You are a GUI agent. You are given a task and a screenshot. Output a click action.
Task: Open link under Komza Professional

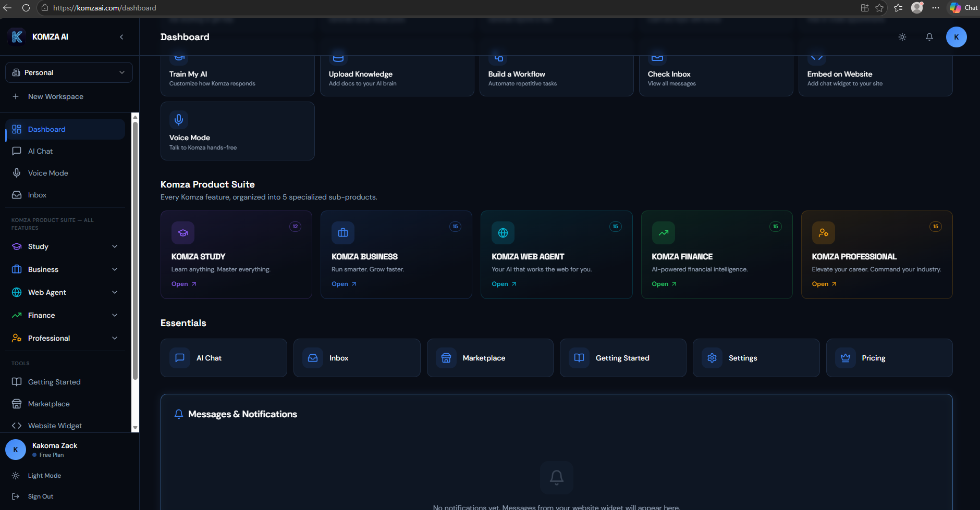824,284
